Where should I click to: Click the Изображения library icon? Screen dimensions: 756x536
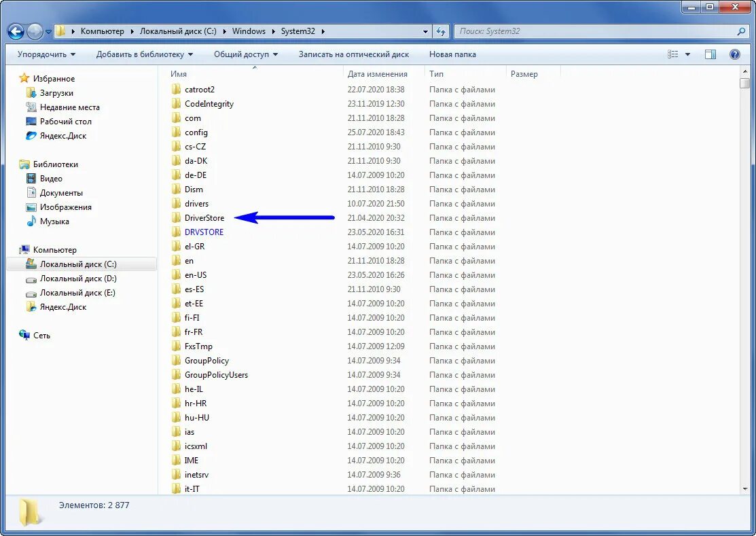pyautogui.click(x=31, y=207)
